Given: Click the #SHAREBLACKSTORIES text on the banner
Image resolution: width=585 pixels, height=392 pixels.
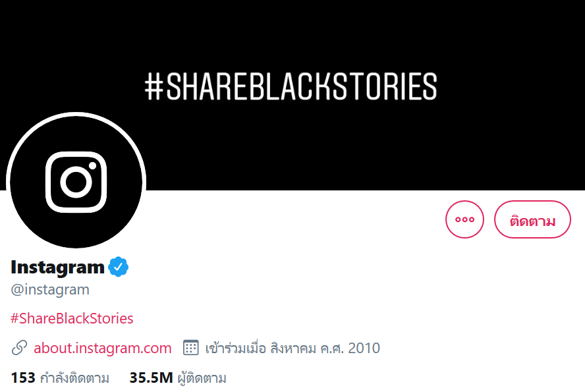Looking at the screenshot, I should (x=291, y=87).
